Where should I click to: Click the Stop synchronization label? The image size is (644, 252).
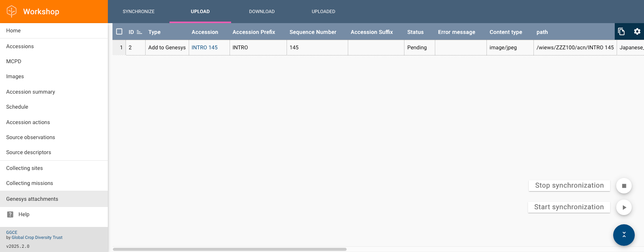(x=569, y=185)
